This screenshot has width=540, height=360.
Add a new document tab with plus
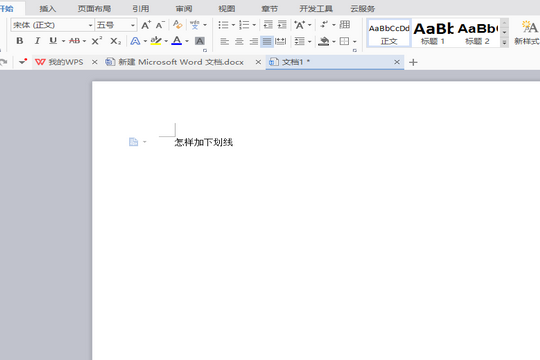(413, 62)
